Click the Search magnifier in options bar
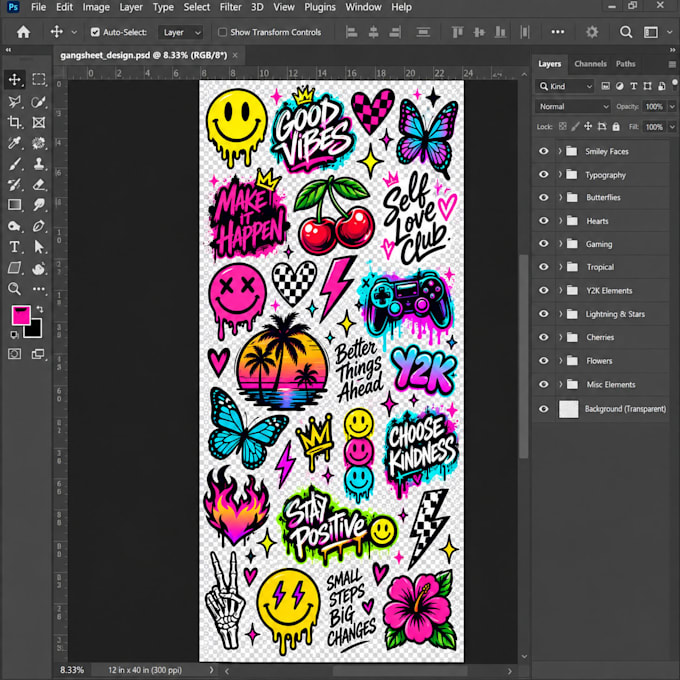 (x=626, y=32)
